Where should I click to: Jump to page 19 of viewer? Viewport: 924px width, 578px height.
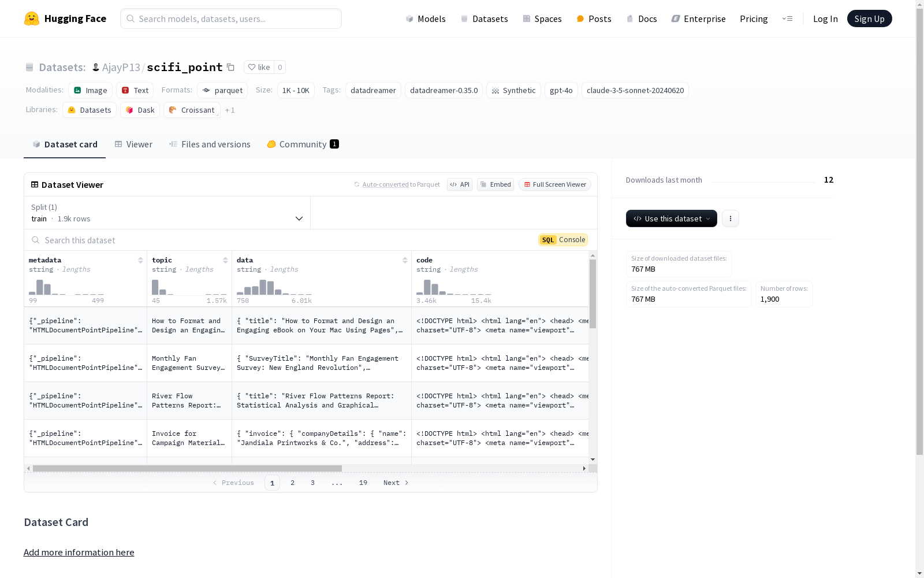(363, 483)
